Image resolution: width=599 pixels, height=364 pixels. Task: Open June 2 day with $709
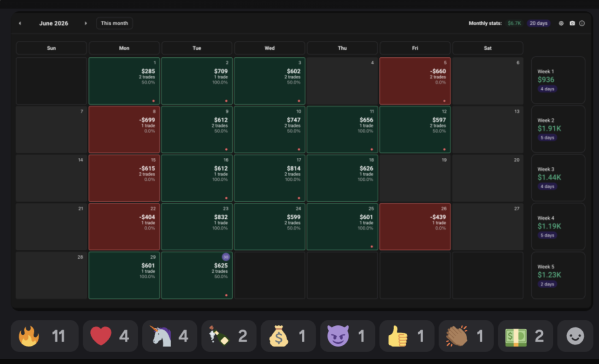click(x=197, y=81)
